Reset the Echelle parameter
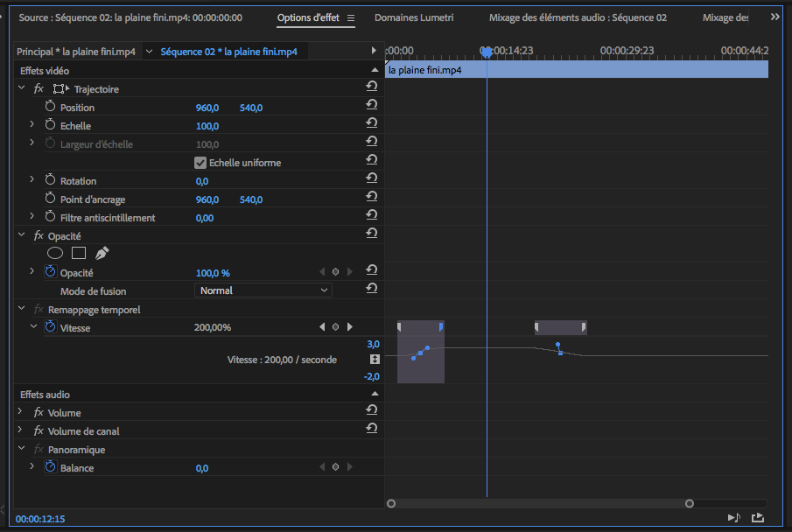 pyautogui.click(x=372, y=122)
